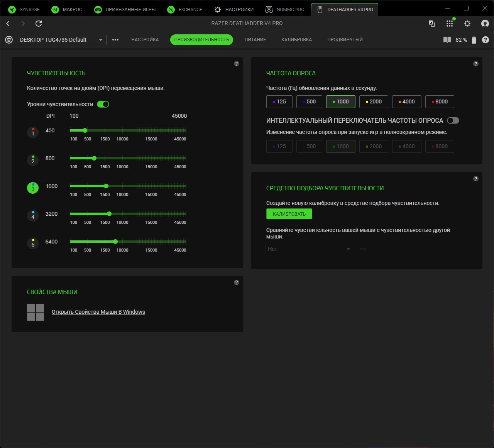Viewport: 494px width, 448px height.
Task: Click the gear icon in Настройки tab
Action: coord(218,10)
